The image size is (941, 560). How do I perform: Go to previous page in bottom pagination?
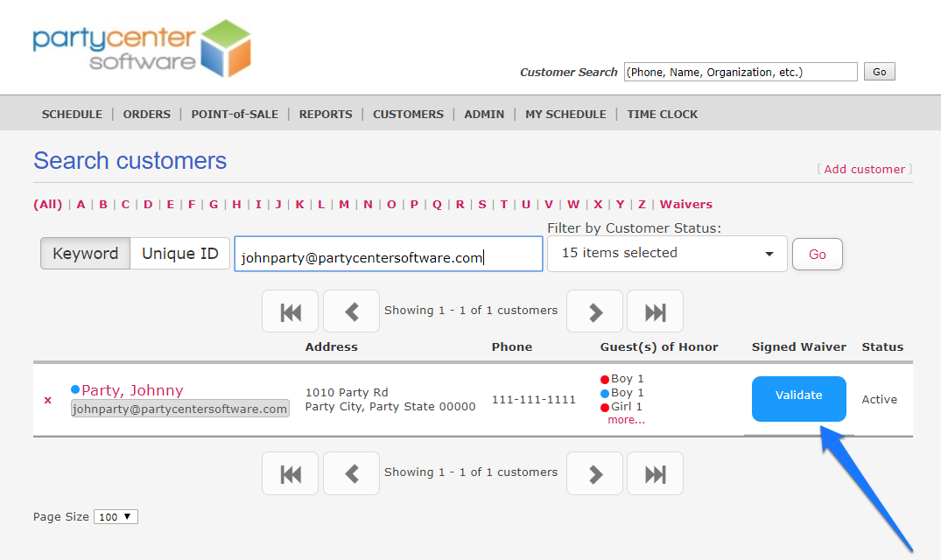coord(351,473)
